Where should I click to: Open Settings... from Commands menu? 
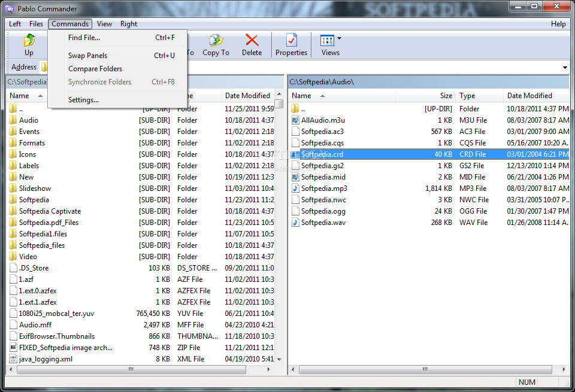pos(117,100)
